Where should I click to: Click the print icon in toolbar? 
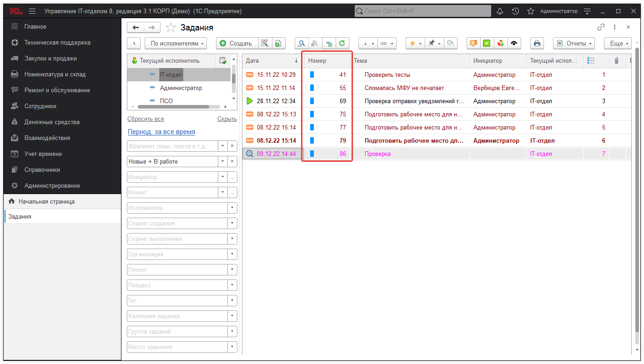point(537,44)
